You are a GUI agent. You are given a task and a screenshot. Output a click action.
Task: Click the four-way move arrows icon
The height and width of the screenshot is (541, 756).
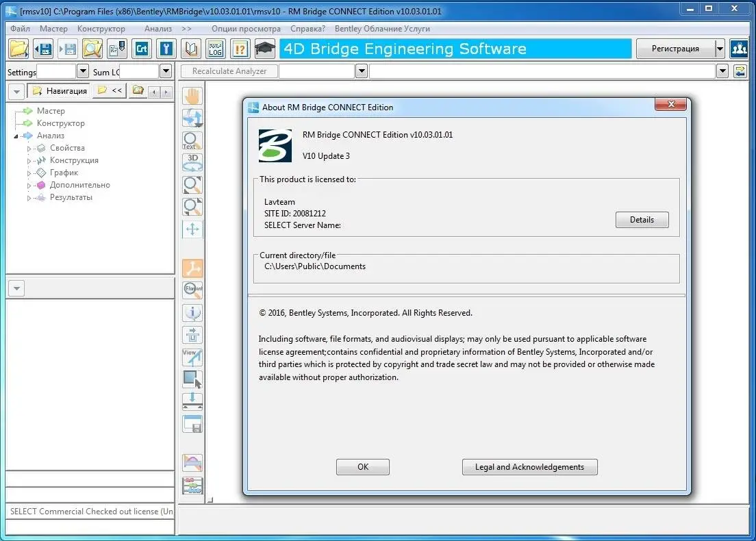[192, 229]
